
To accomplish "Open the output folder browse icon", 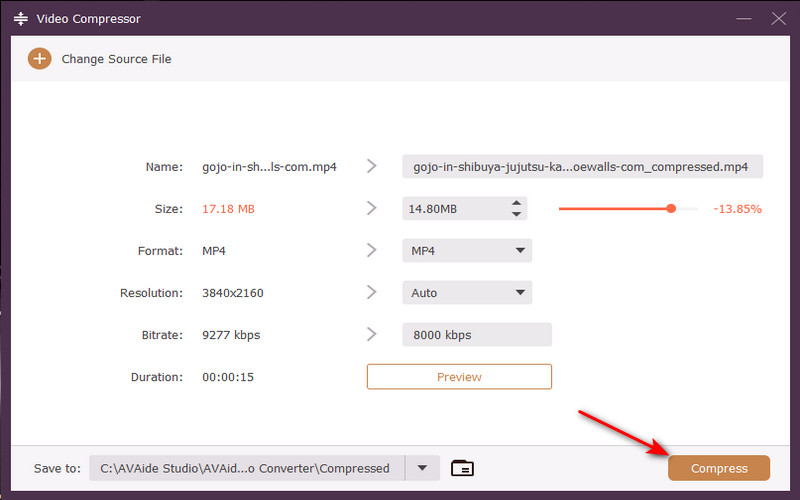I will 462,468.
